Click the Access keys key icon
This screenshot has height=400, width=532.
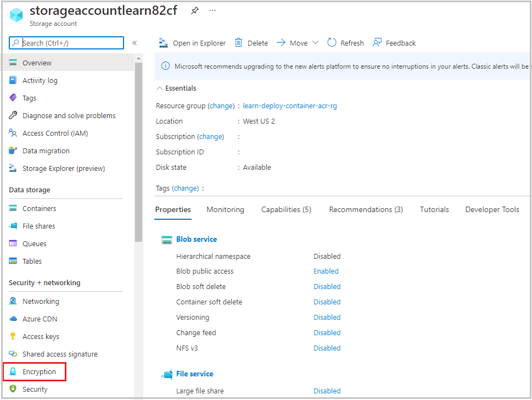[x=13, y=336]
